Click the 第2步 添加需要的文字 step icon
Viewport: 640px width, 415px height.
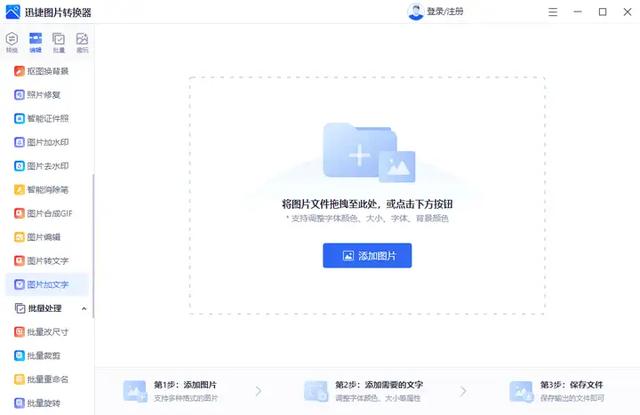[x=316, y=391]
